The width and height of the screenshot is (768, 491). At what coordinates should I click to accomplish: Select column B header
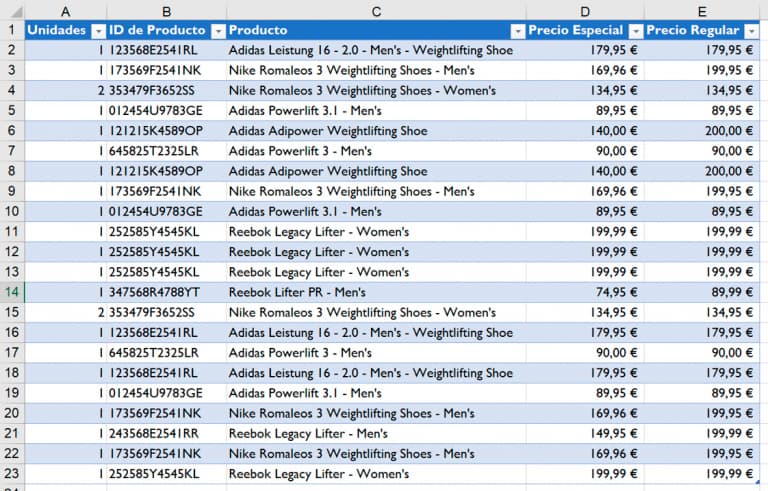tap(167, 12)
